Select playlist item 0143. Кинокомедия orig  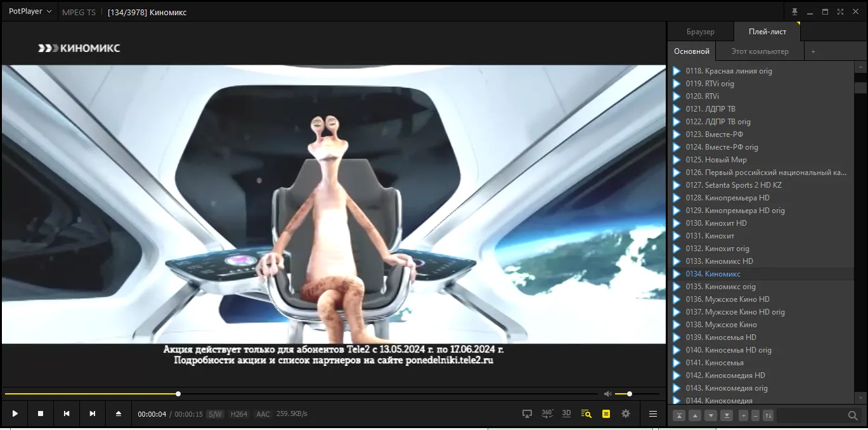click(761, 388)
